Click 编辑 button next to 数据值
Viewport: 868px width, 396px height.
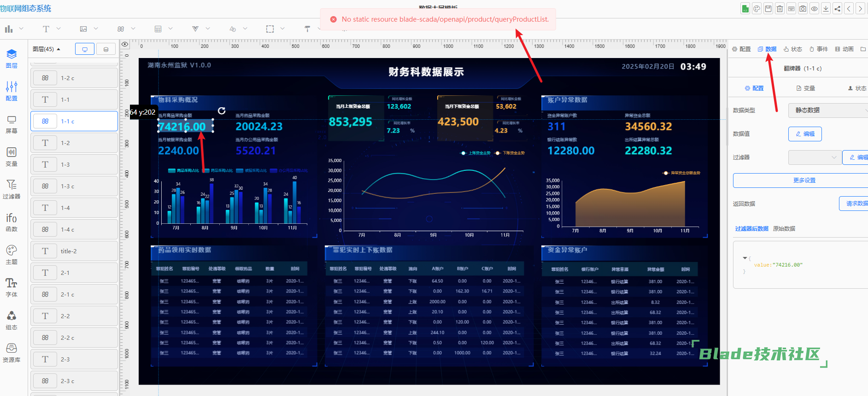pyautogui.click(x=805, y=134)
